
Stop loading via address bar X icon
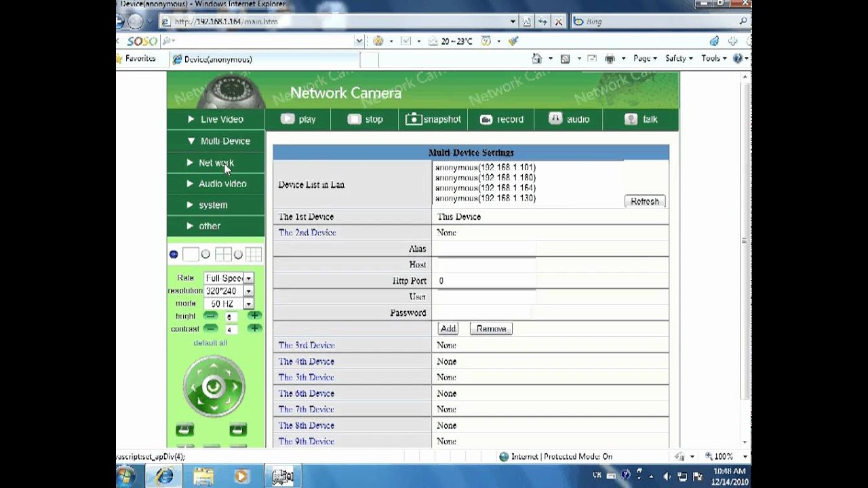point(558,22)
